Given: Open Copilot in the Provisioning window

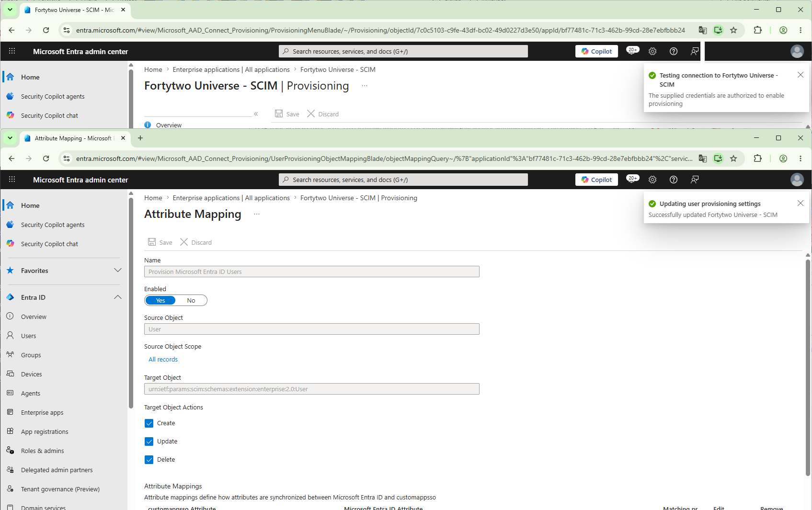Looking at the screenshot, I should (596, 51).
